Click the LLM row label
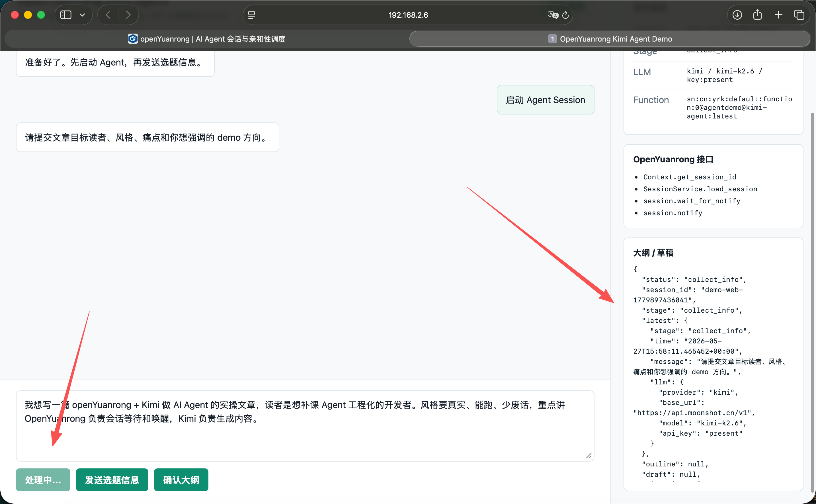The image size is (816, 504). pos(642,72)
